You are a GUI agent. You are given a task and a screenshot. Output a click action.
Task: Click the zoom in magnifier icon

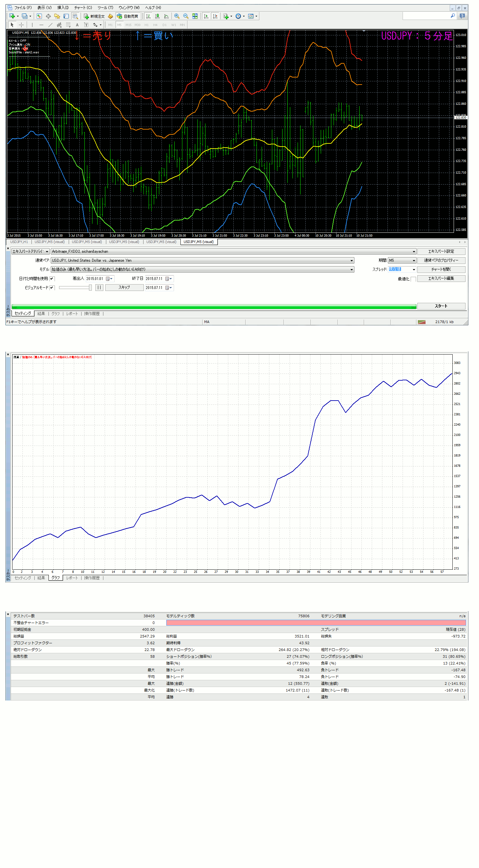(177, 16)
